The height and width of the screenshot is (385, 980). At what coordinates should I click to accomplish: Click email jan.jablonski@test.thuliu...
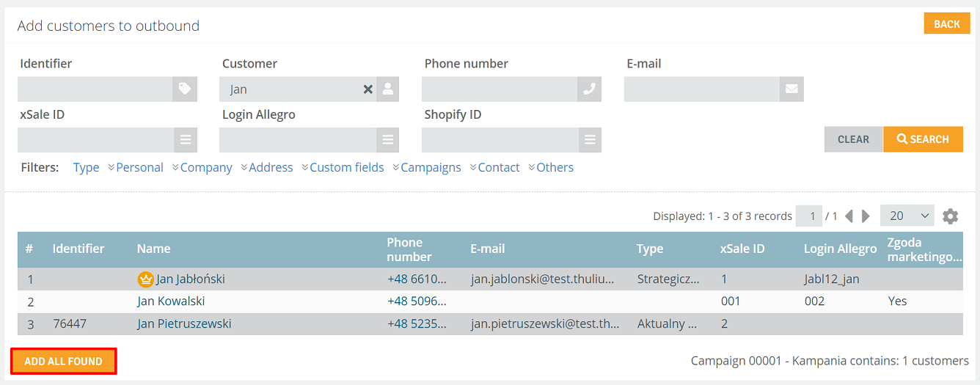[x=542, y=279]
